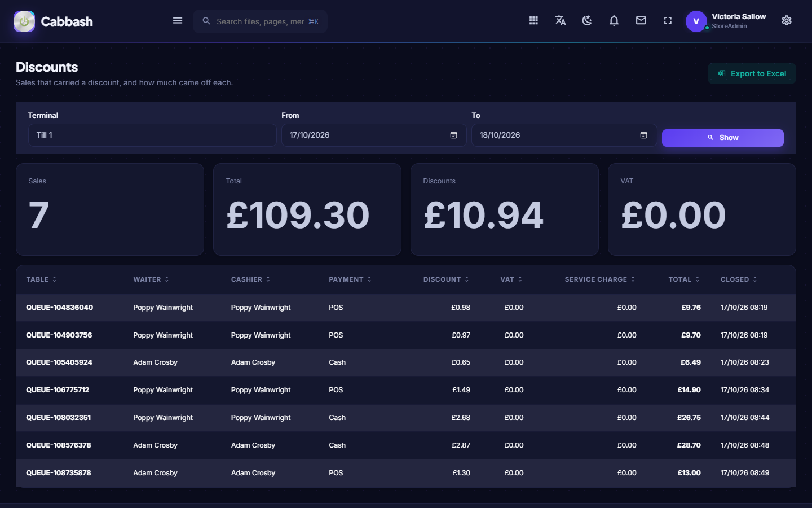Open the apps grid launcher
Viewport: 812px width, 508px height.
pos(533,21)
